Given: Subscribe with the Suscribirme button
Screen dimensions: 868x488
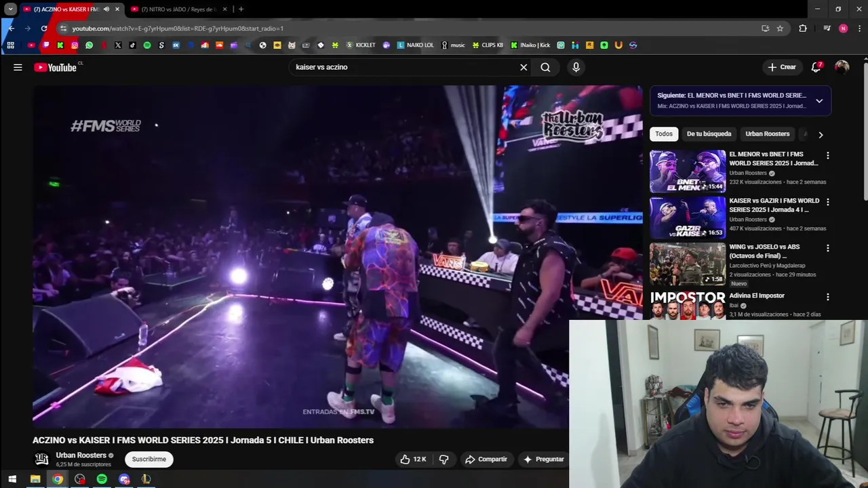Looking at the screenshot, I should click(x=149, y=459).
